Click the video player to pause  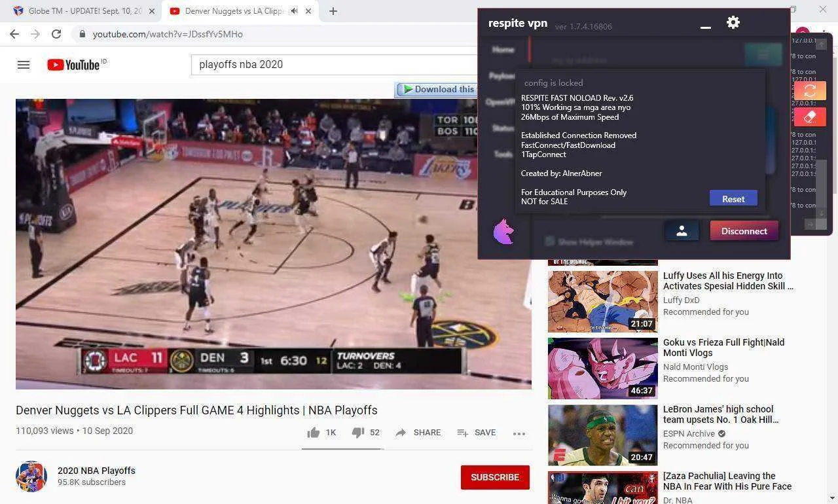[x=274, y=244]
